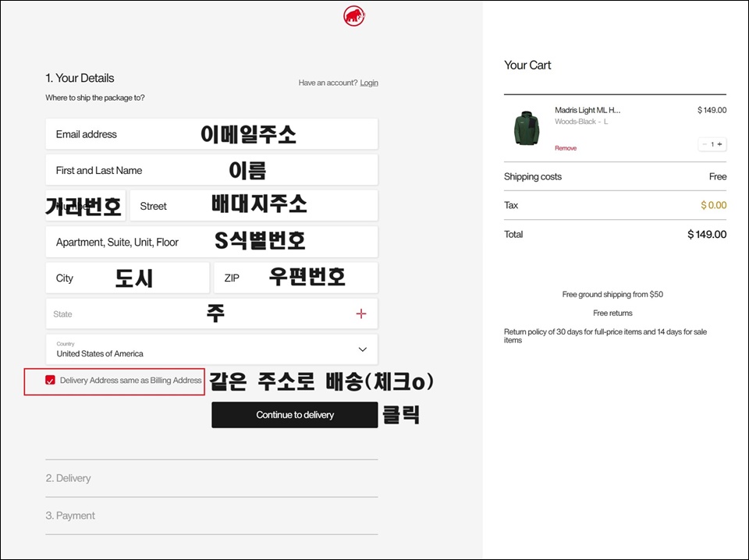Viewport: 749px width, 560px height.
Task: Click Free ground shipping from $50 text
Action: coord(612,295)
